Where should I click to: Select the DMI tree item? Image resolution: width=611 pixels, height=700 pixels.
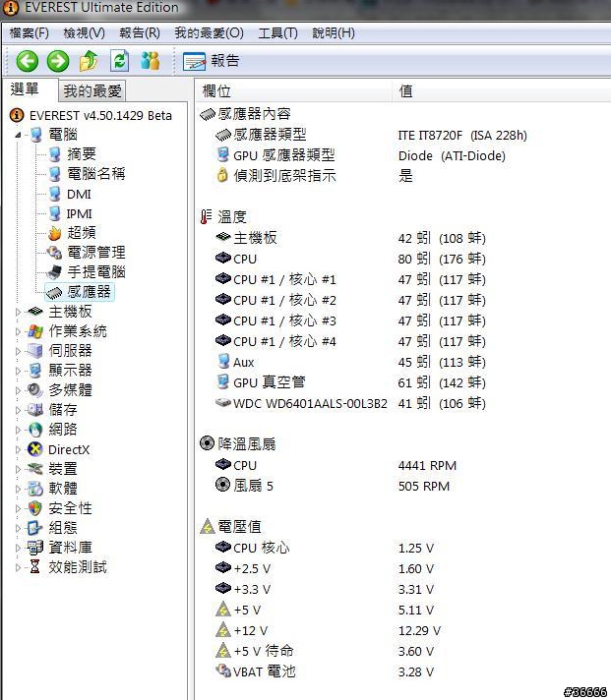(79, 195)
